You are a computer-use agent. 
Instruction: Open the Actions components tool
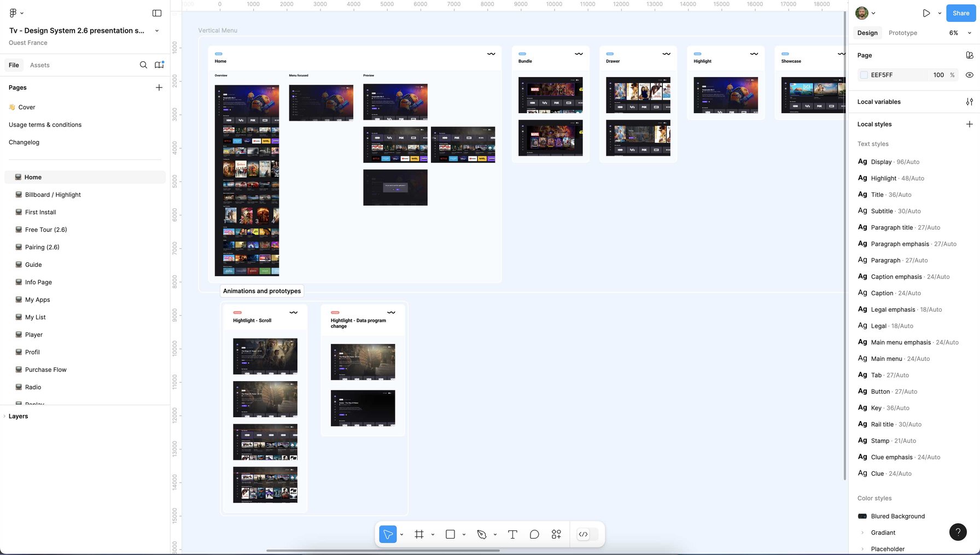pyautogui.click(x=556, y=534)
